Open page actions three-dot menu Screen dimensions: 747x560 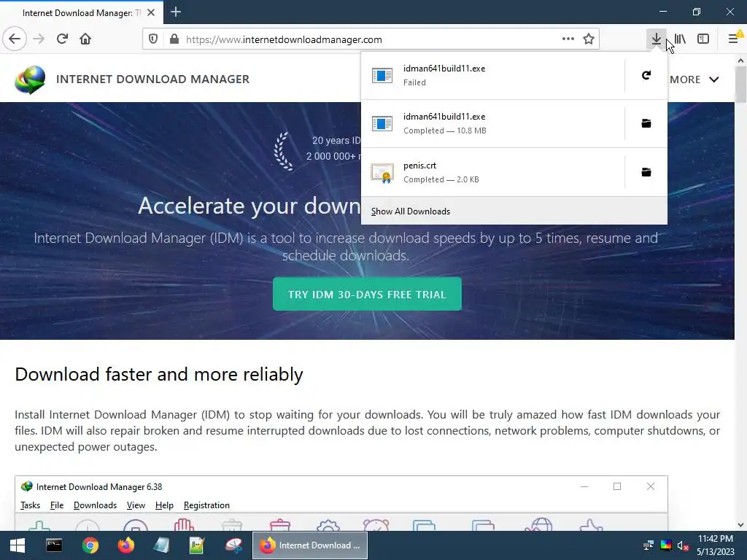click(568, 39)
